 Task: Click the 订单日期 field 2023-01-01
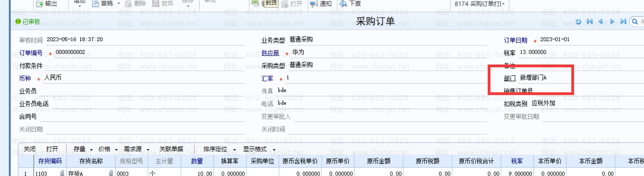591,40
